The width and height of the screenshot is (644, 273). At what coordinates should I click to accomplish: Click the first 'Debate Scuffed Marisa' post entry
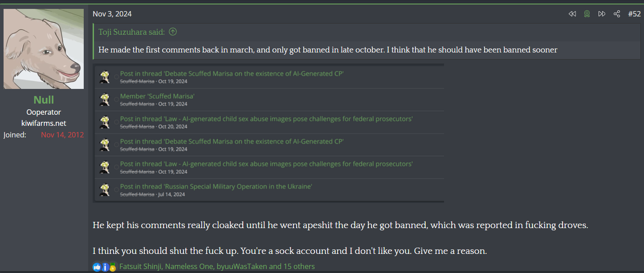232,74
